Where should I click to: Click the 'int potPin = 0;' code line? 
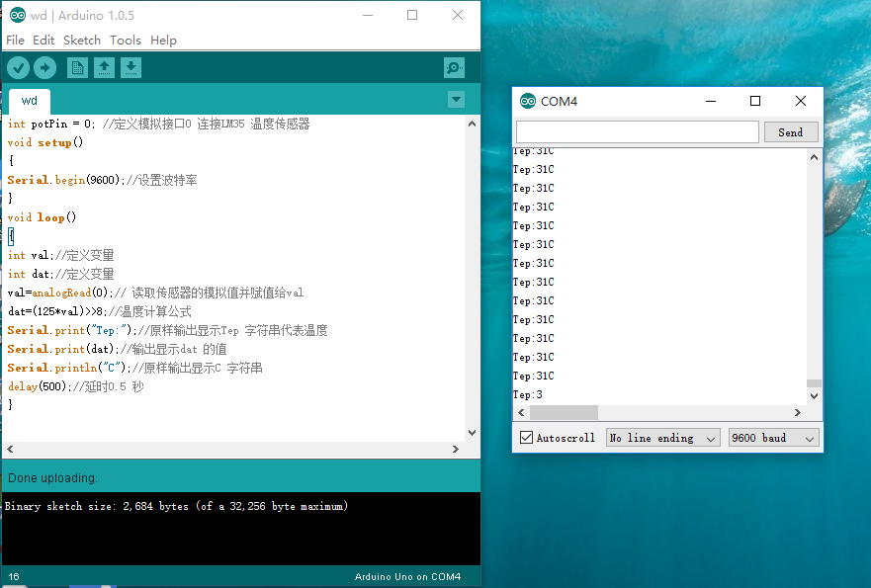coord(158,124)
